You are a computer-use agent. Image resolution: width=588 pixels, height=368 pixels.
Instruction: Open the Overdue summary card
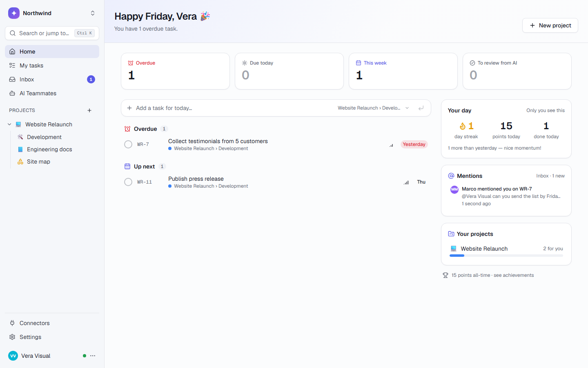tap(175, 71)
